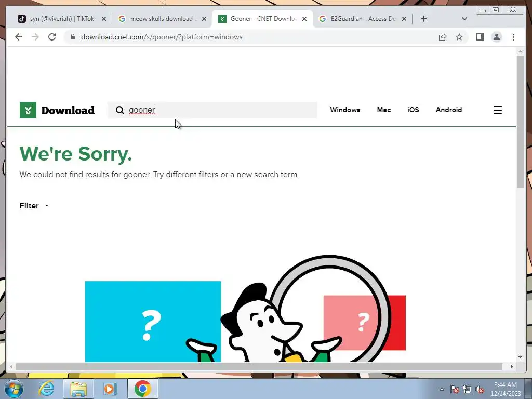Open the network tray icon

(467, 389)
